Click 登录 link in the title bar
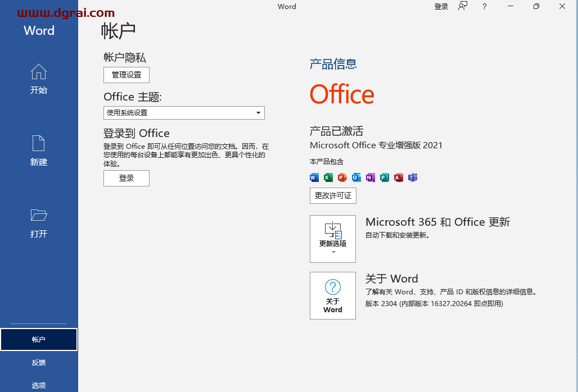 pyautogui.click(x=441, y=6)
